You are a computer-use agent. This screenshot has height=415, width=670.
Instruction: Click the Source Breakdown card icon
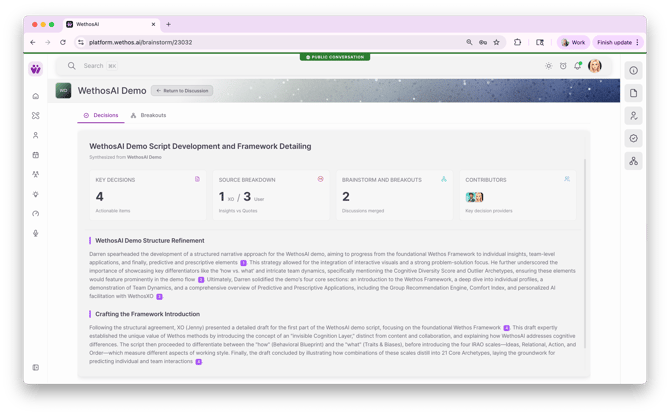coord(320,179)
